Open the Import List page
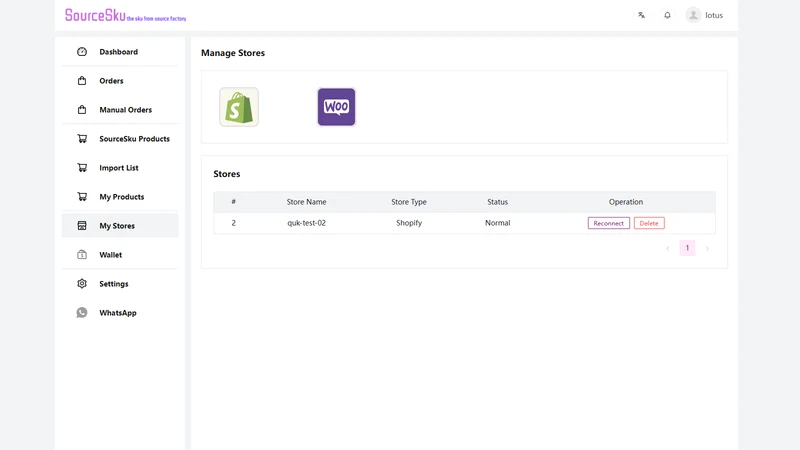This screenshot has width=800, height=450. (120, 167)
